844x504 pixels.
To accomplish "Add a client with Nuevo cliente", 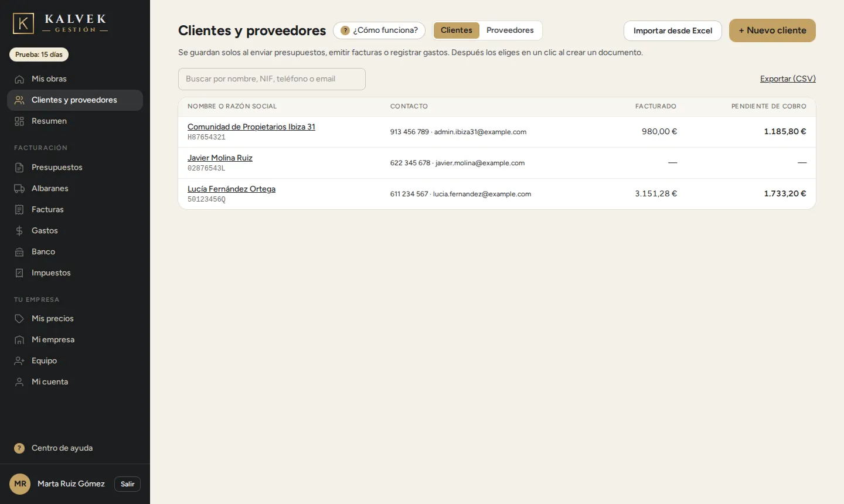I will 772,30.
